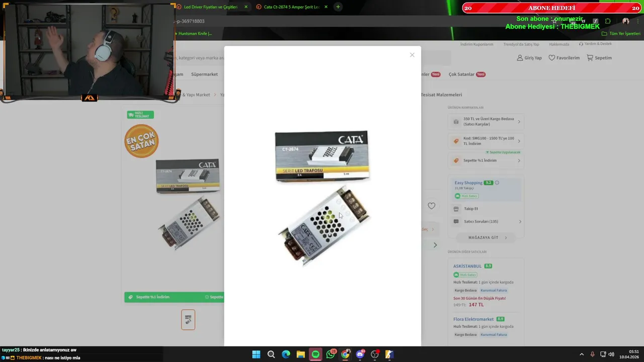Image resolution: width=644 pixels, height=362 pixels.
Task: Switch to Led Driver Fiyatları tab
Action: [x=210, y=7]
